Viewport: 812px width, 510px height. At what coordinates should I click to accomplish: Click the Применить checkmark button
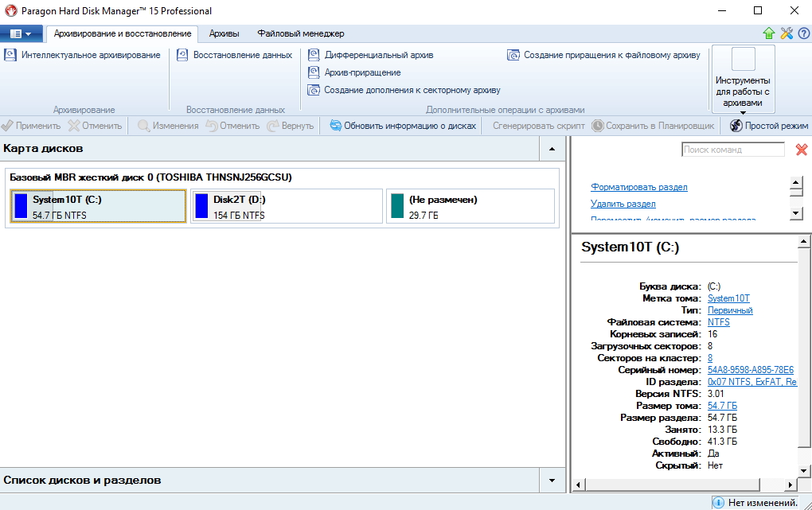tap(31, 126)
